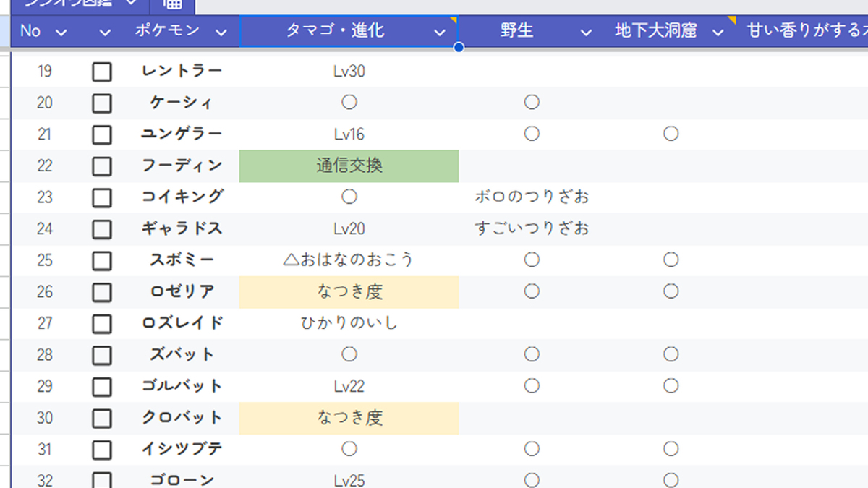Open the 地下大洞窟 column dropdown
Viewport: 868px width, 488px height.
718,32
